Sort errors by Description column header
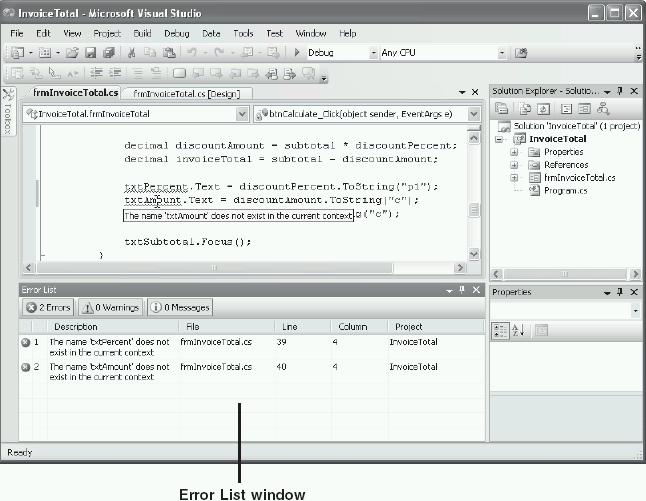 tap(113, 327)
